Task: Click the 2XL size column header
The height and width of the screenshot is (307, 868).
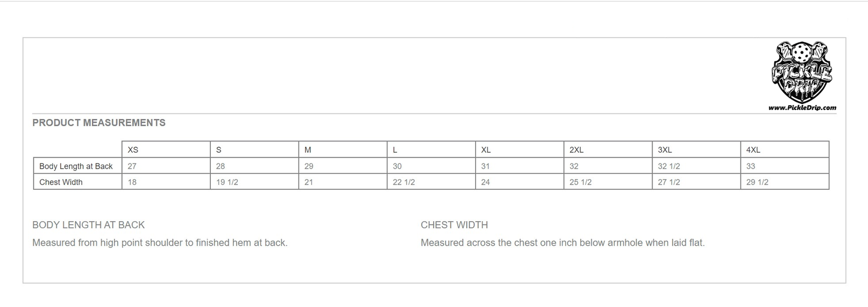Action: click(x=576, y=150)
